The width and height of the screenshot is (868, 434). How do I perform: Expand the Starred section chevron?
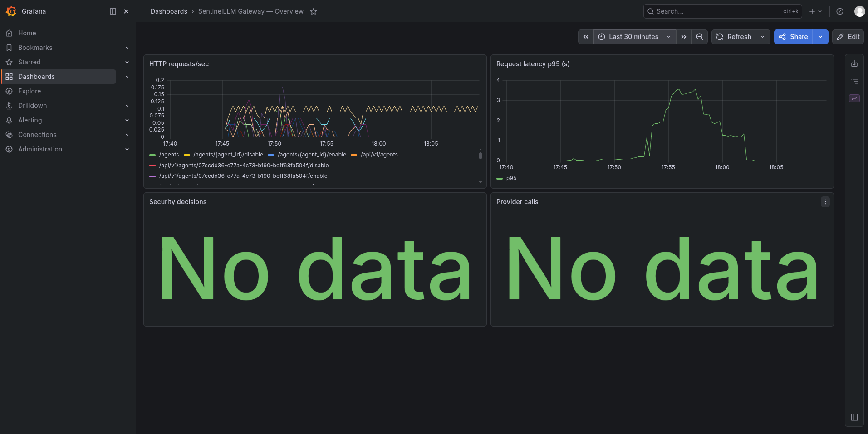(127, 62)
